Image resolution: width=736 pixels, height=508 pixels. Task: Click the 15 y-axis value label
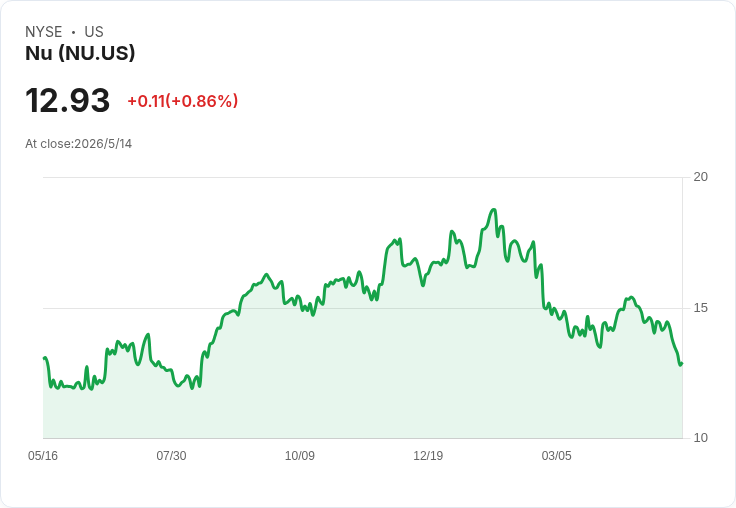[x=700, y=308]
